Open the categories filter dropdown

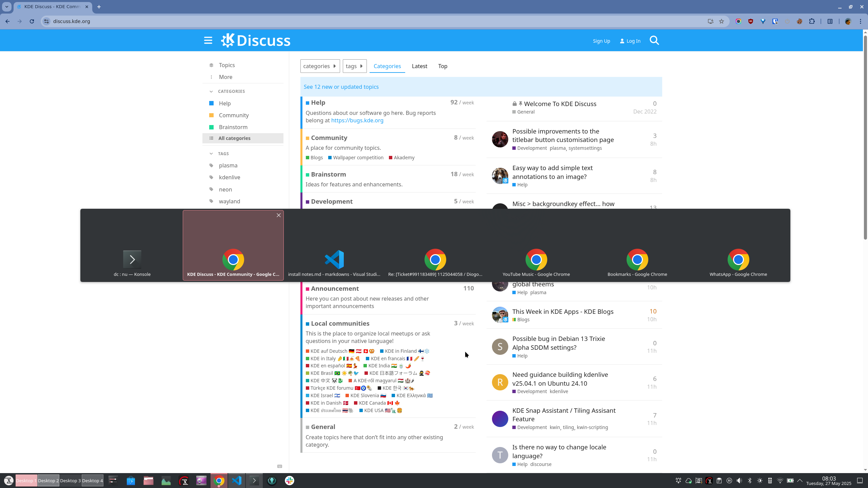pyautogui.click(x=320, y=66)
